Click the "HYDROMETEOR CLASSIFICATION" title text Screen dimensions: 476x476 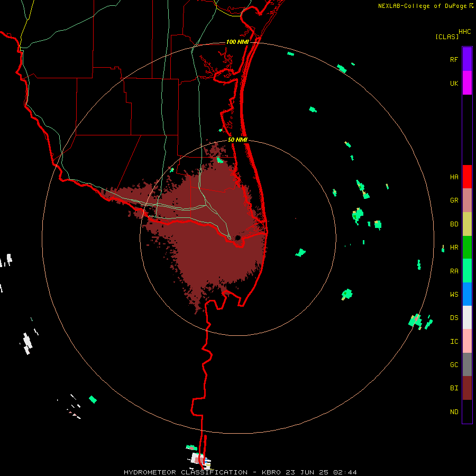[186, 472]
